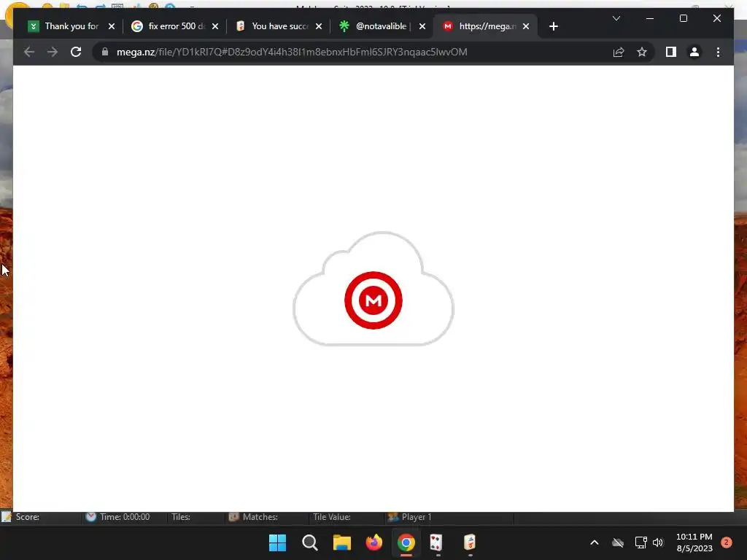Close the '@notavalible' tab

(x=422, y=26)
